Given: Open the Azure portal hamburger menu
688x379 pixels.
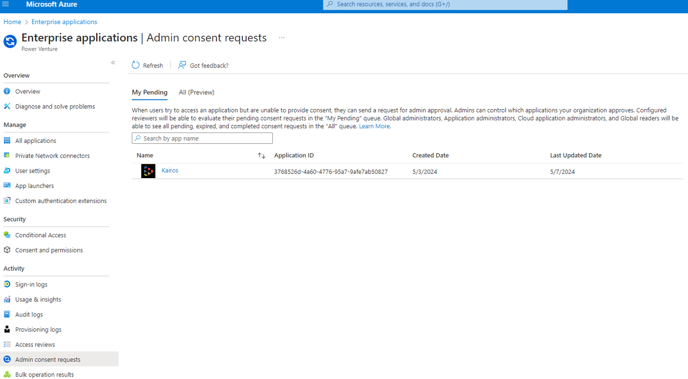Looking at the screenshot, I should 6,4.
